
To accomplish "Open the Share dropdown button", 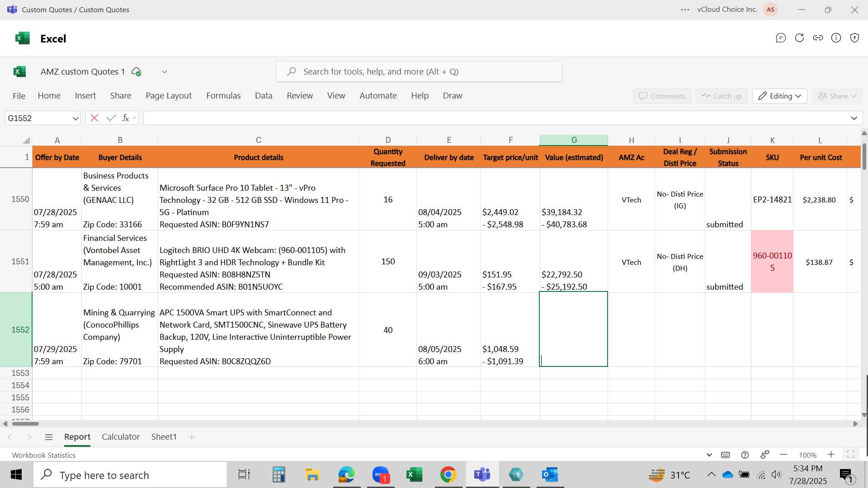I will [837, 96].
